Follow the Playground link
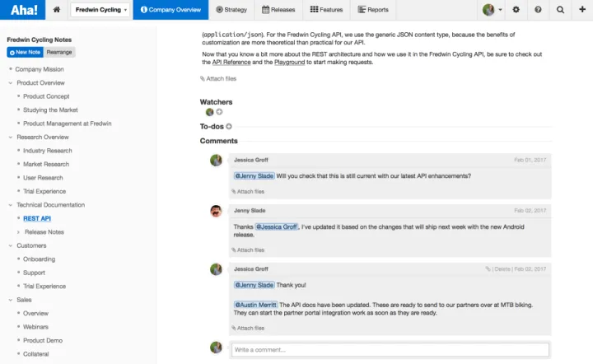This screenshot has width=593, height=364. [289, 62]
